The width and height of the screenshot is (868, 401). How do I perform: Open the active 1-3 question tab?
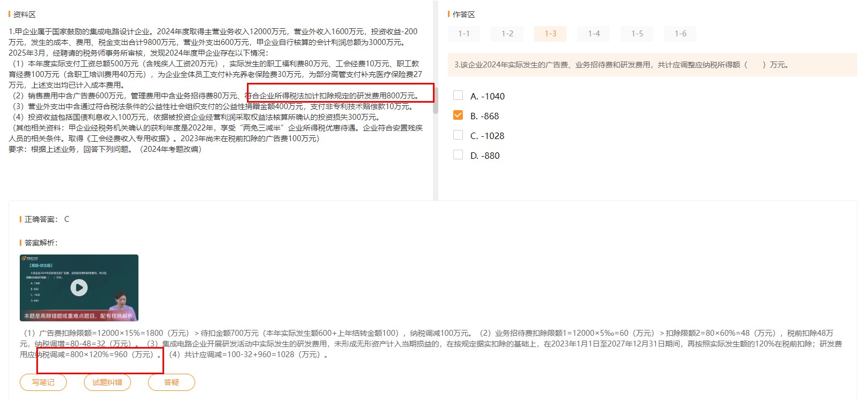551,34
